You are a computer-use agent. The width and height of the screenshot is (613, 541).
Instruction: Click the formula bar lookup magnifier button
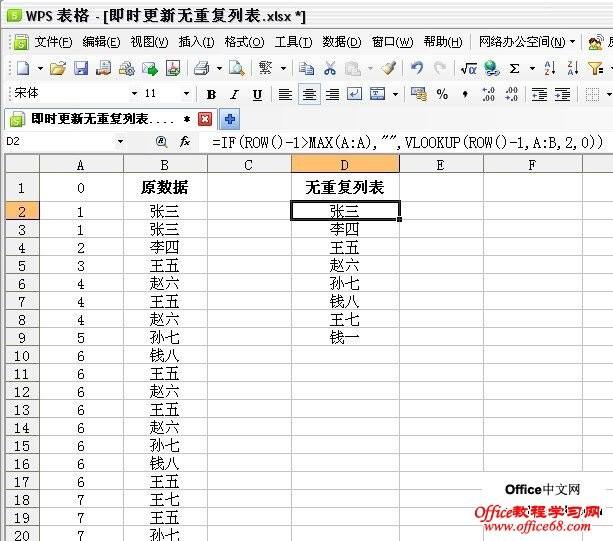pyautogui.click(x=161, y=142)
